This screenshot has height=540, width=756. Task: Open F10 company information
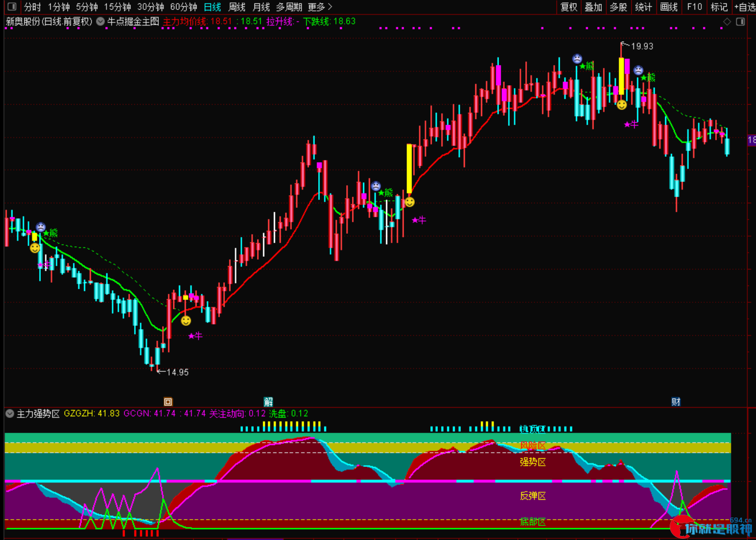click(x=694, y=7)
